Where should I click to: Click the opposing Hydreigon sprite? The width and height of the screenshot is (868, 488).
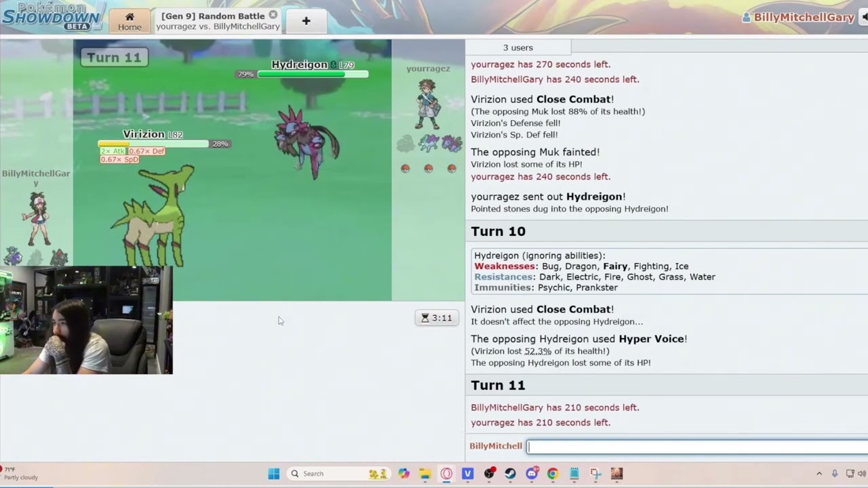pos(307,143)
